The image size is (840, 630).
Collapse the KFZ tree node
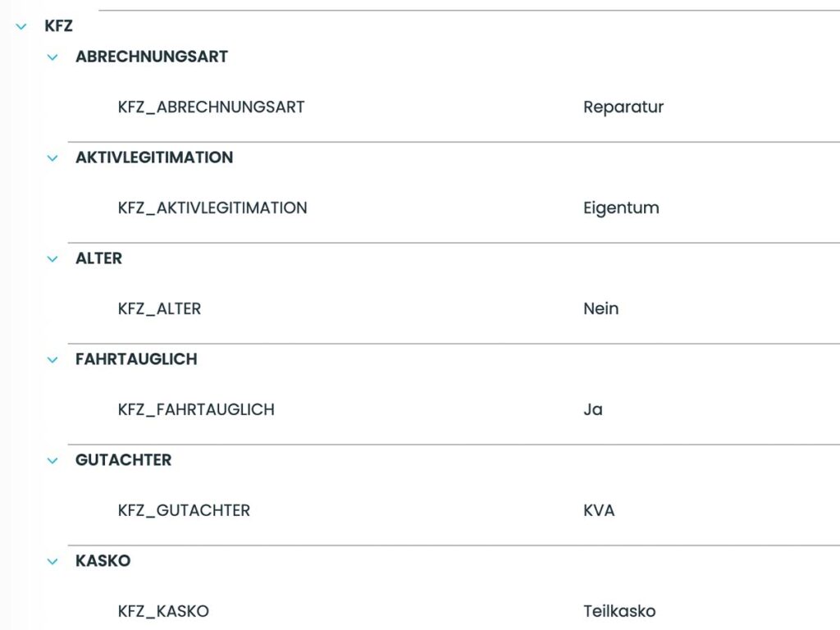[20, 25]
